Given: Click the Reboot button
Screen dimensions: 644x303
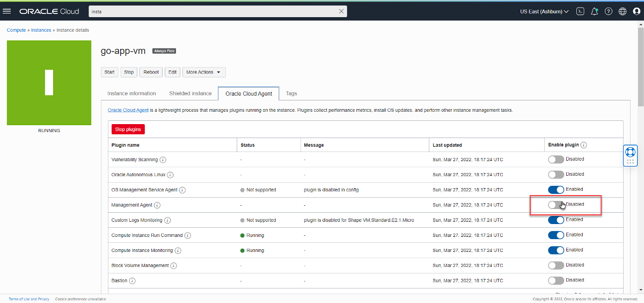Looking at the screenshot, I should [x=151, y=72].
